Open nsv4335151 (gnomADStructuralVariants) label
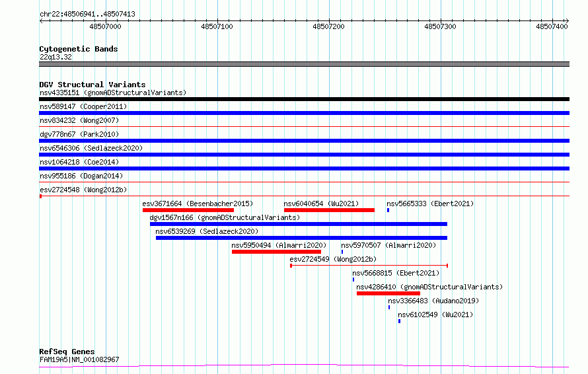The height and width of the screenshot is (374, 588). coord(113,93)
